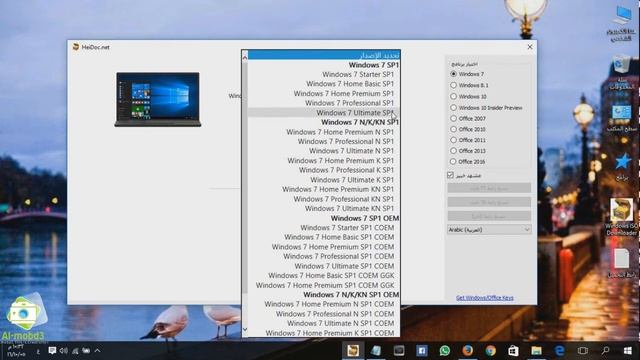This screenshot has height=360, width=640.
Task: Open the notebook-style taskbar app icon
Action: pyautogui.click(x=376, y=351)
